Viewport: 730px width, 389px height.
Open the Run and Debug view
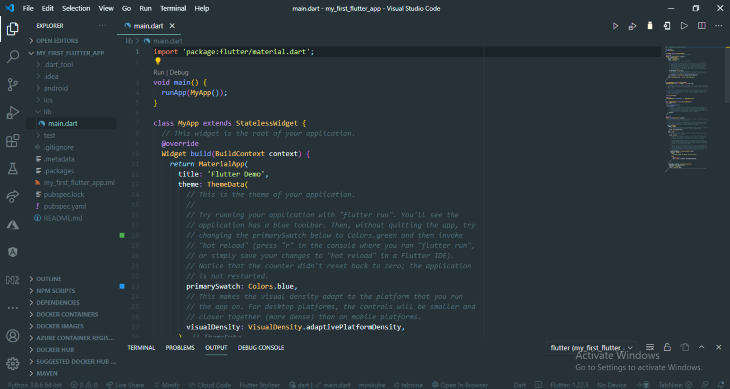pyautogui.click(x=13, y=112)
